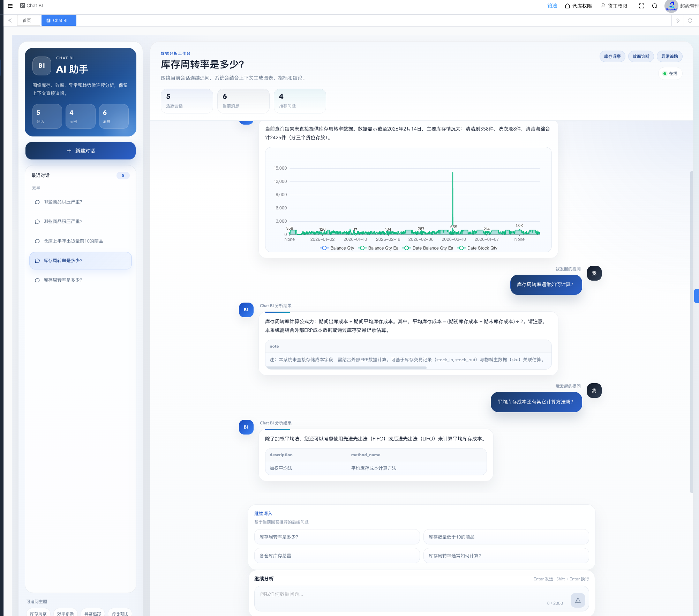699x616 pixels.
Task: Click the 铂途 link in header
Action: click(x=552, y=6)
